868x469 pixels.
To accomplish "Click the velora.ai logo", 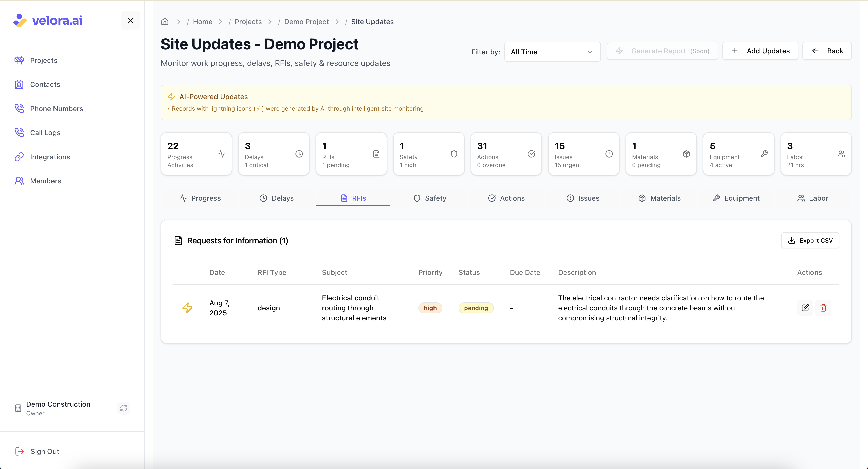I will [x=47, y=21].
